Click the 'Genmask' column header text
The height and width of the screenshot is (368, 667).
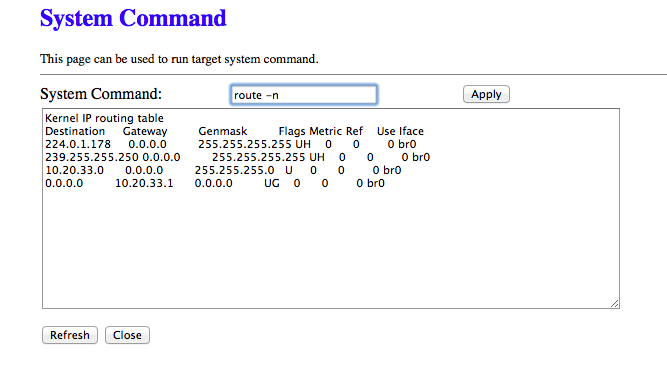tap(222, 131)
